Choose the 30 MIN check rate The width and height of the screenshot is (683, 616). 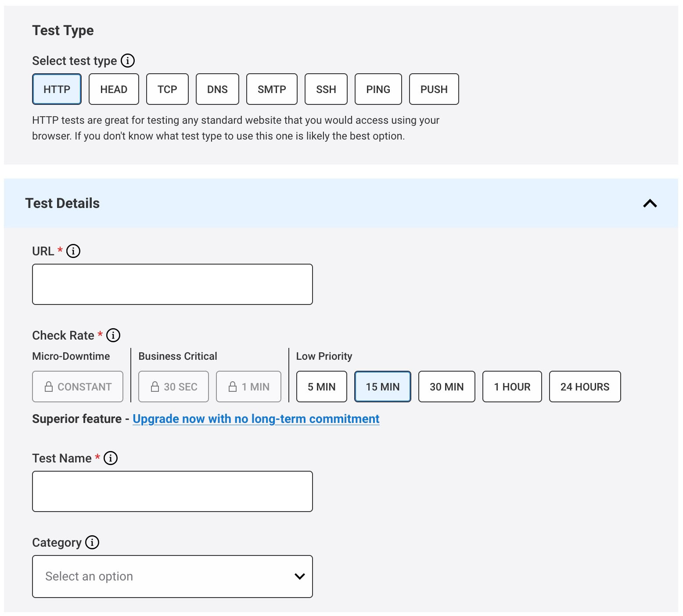coord(446,387)
